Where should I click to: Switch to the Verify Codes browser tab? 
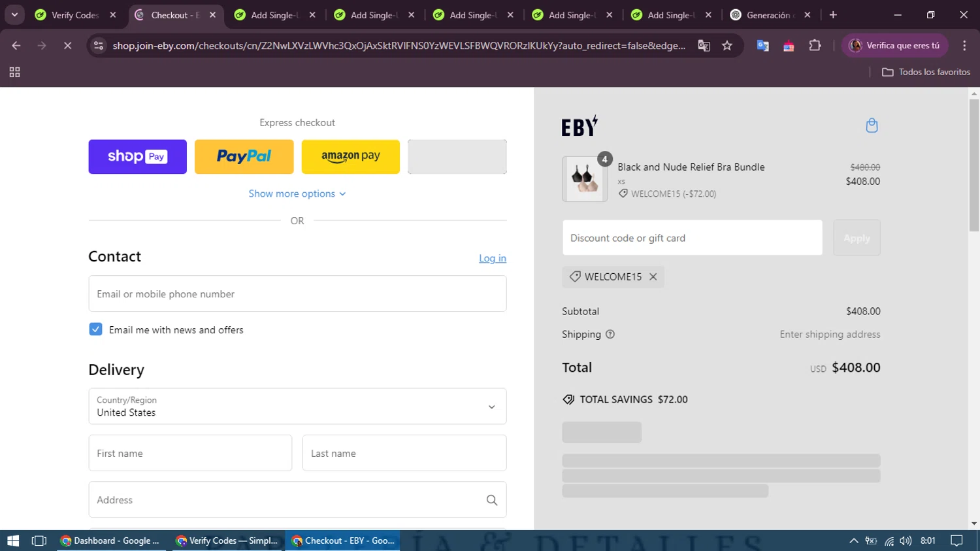click(74, 15)
